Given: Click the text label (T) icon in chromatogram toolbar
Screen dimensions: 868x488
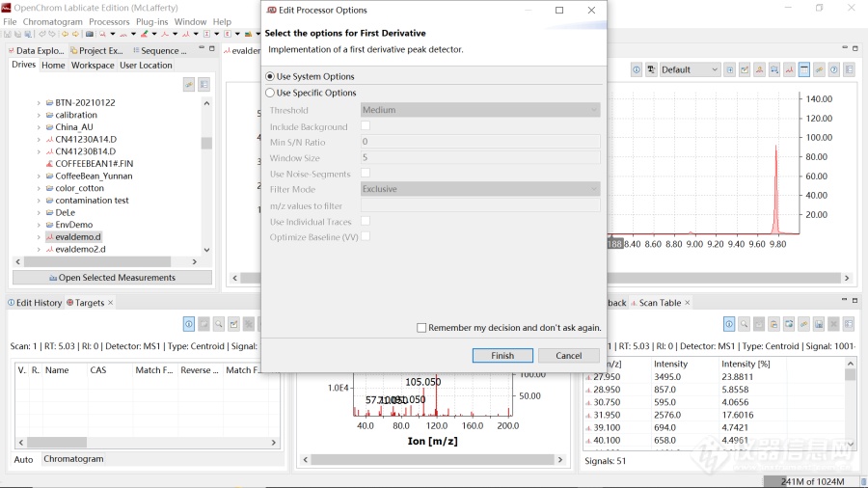Looking at the screenshot, I should (x=652, y=69).
